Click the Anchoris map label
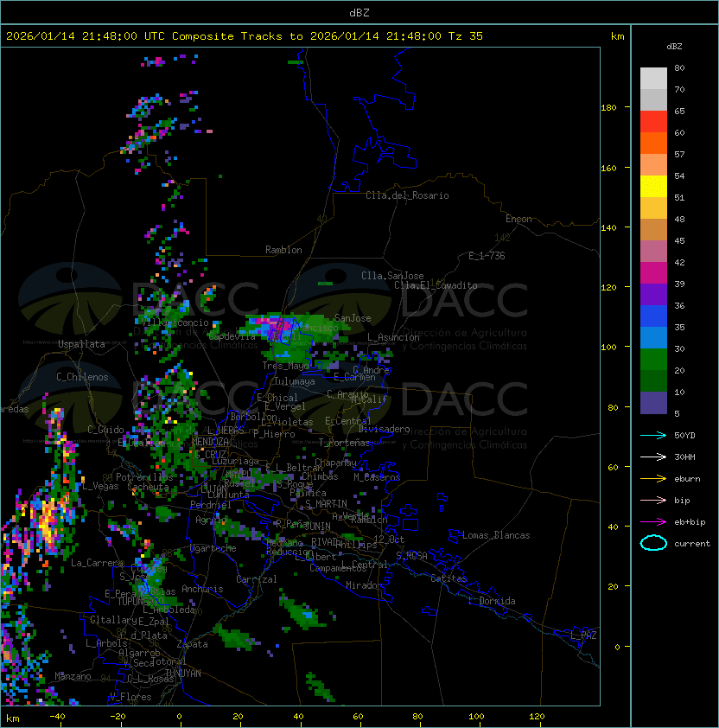The image size is (719, 728). click(x=202, y=589)
